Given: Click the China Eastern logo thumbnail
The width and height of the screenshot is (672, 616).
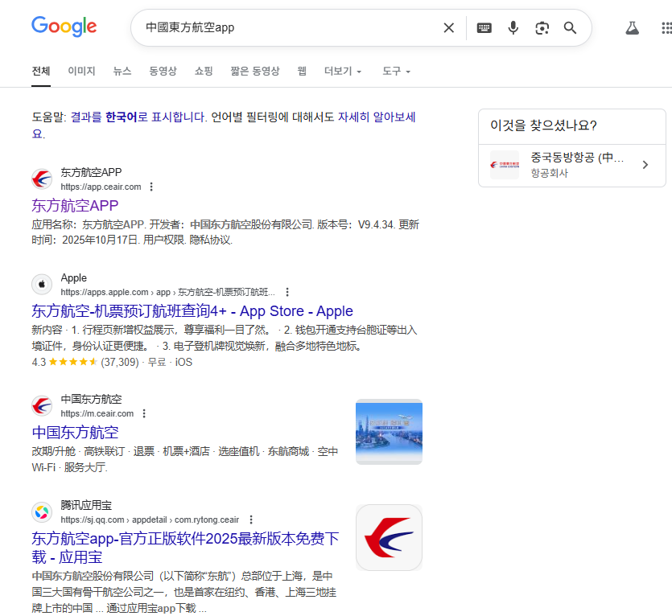Looking at the screenshot, I should pos(390,538).
